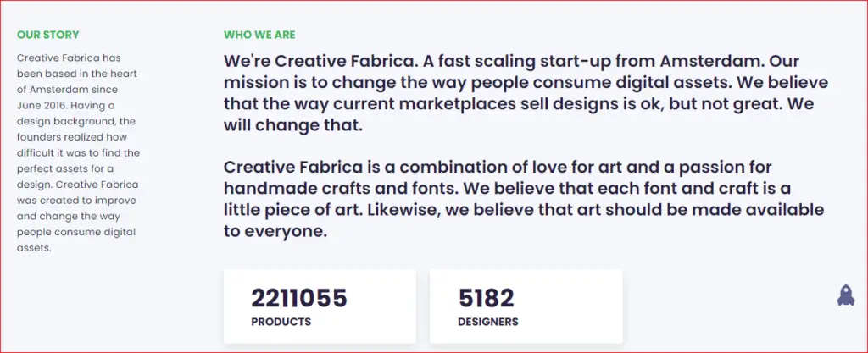Viewport: 868px width, 353px height.
Task: Select the 5182 designers count
Action: [x=486, y=298]
